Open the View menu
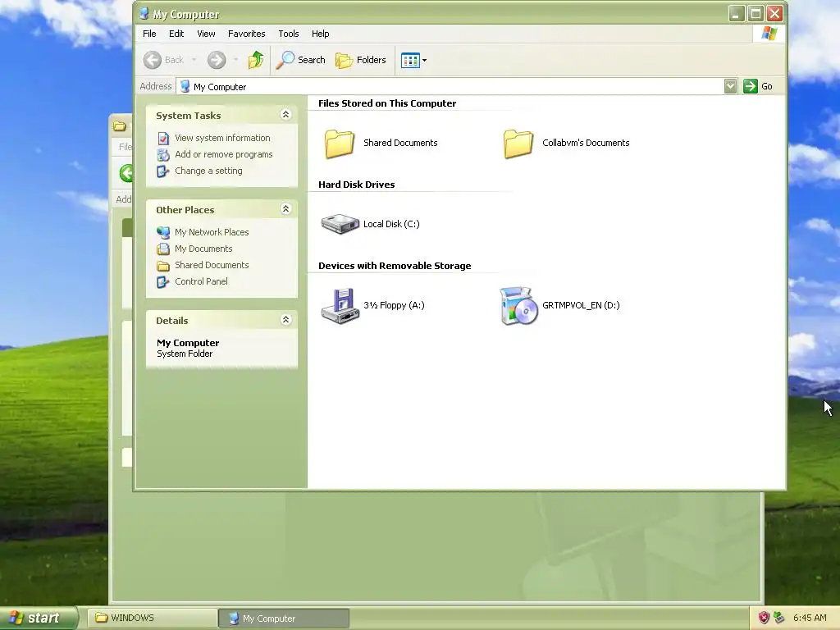The width and height of the screenshot is (840, 630). click(206, 34)
